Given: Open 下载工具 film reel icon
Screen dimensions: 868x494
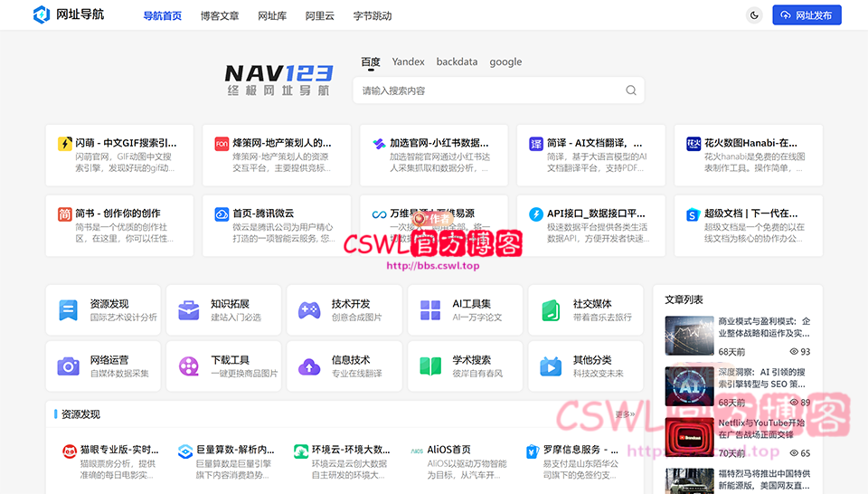Looking at the screenshot, I should coord(189,366).
